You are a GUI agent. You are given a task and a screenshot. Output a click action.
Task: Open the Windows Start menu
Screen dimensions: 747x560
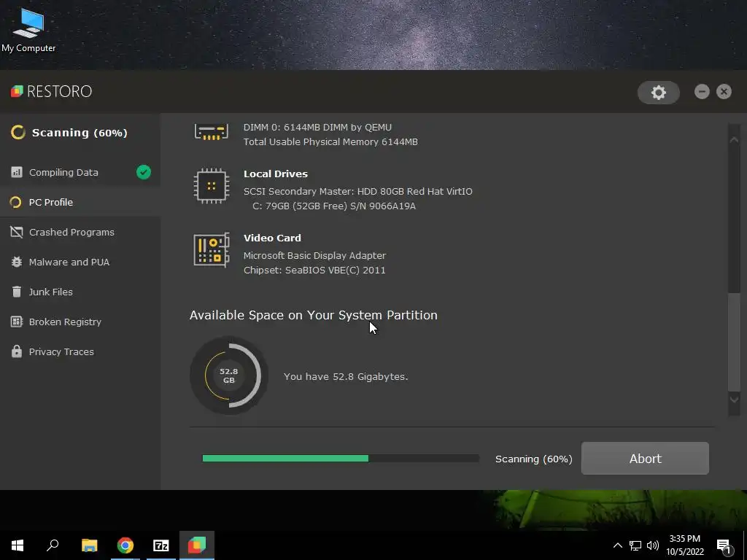pos(18,545)
